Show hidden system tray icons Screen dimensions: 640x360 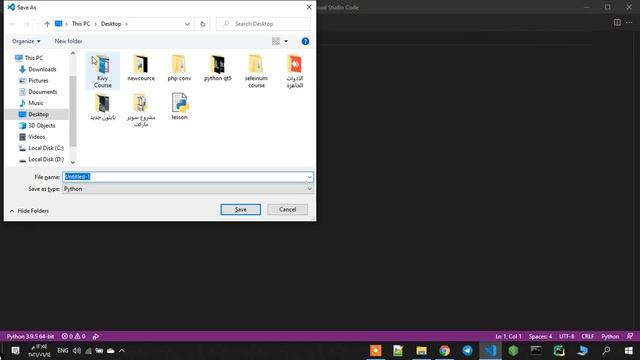click(x=122, y=351)
